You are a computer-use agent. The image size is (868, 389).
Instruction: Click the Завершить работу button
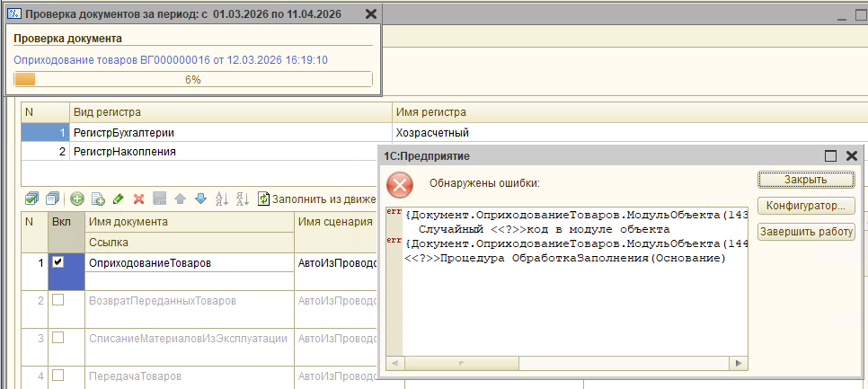[x=806, y=232]
